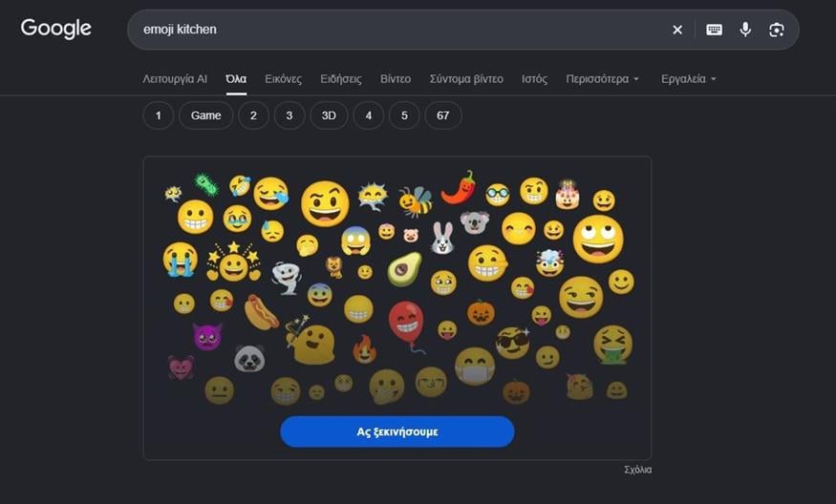Select the suggestion chip labeled 1
The width and height of the screenshot is (836, 504).
click(159, 115)
